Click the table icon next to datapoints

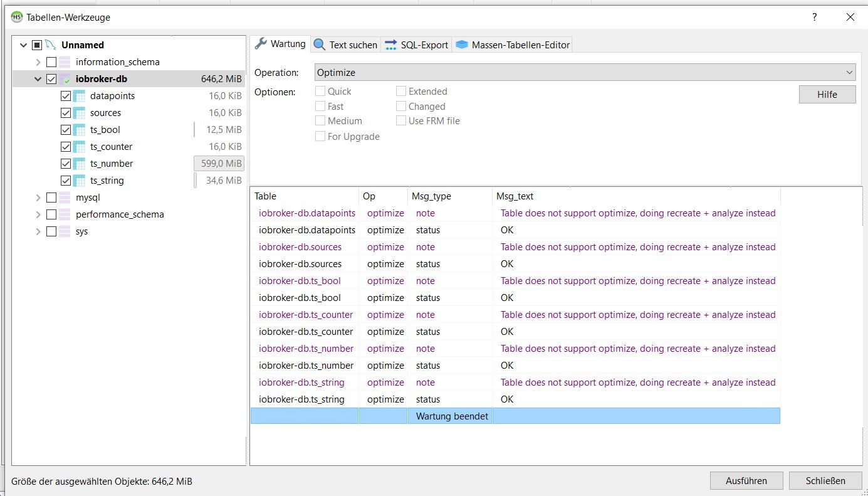tap(79, 96)
